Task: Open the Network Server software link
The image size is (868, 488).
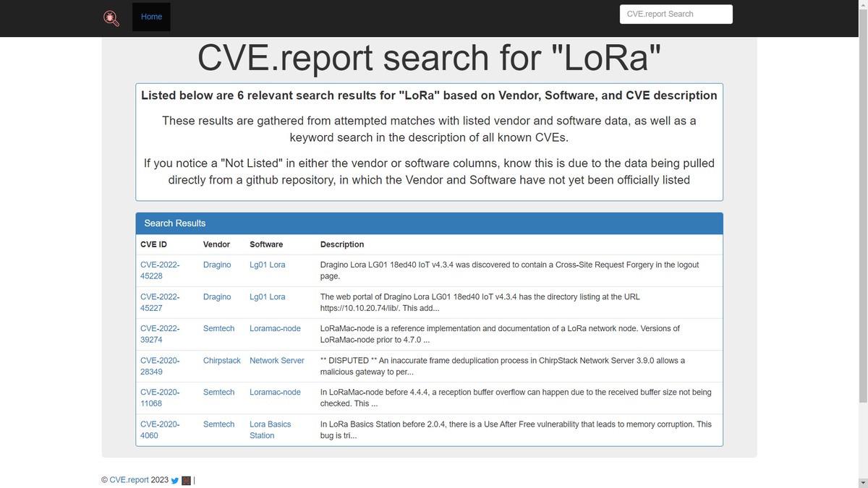Action: [x=277, y=360]
